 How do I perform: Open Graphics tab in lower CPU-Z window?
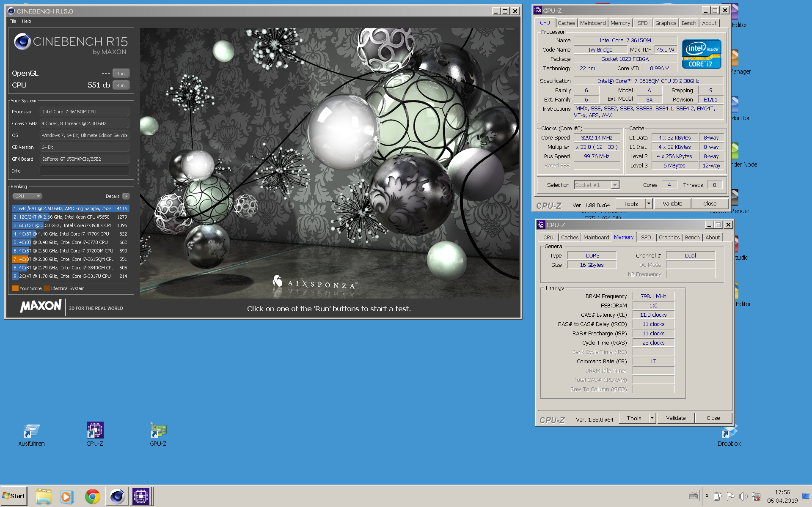[x=669, y=238]
